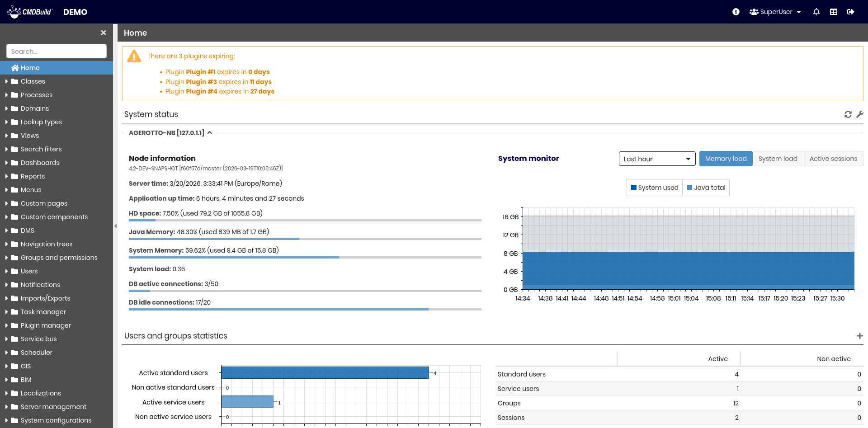Close the navigation sidebar with X

pyautogui.click(x=104, y=33)
